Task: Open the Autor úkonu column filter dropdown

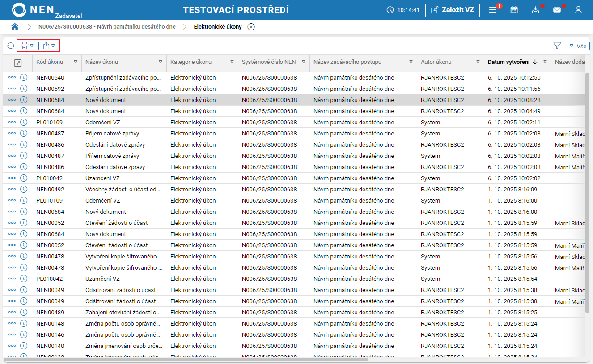Action: tap(478, 62)
